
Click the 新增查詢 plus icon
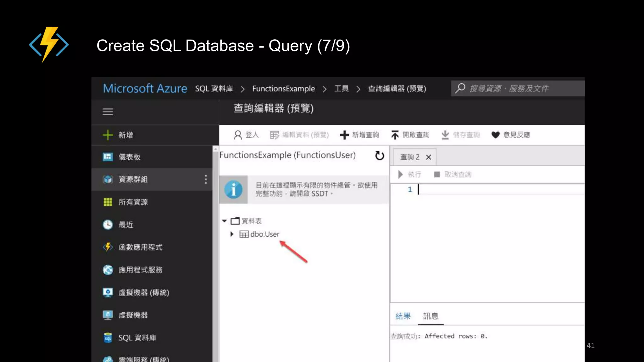pyautogui.click(x=344, y=135)
